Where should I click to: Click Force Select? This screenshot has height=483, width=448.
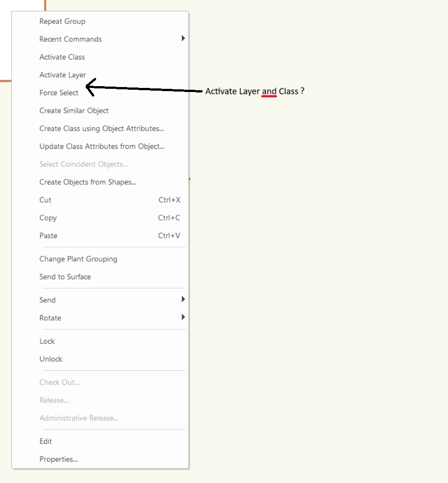pyautogui.click(x=59, y=92)
